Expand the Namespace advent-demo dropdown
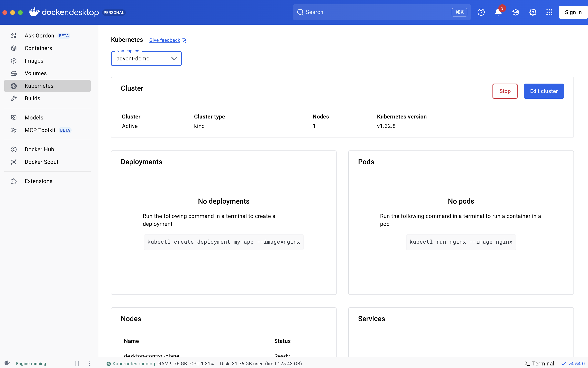Screen dimensions: 588x368 (146, 59)
